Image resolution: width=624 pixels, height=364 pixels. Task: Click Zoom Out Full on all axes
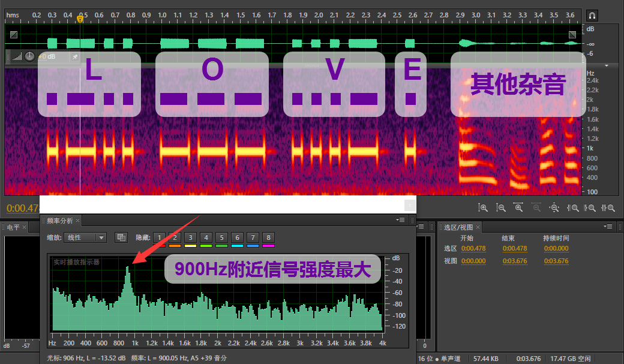coord(555,207)
